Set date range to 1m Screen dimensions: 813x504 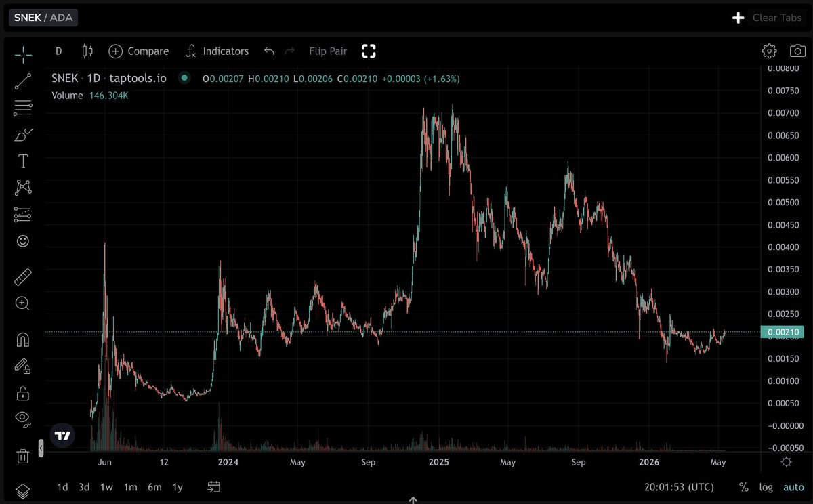point(130,487)
